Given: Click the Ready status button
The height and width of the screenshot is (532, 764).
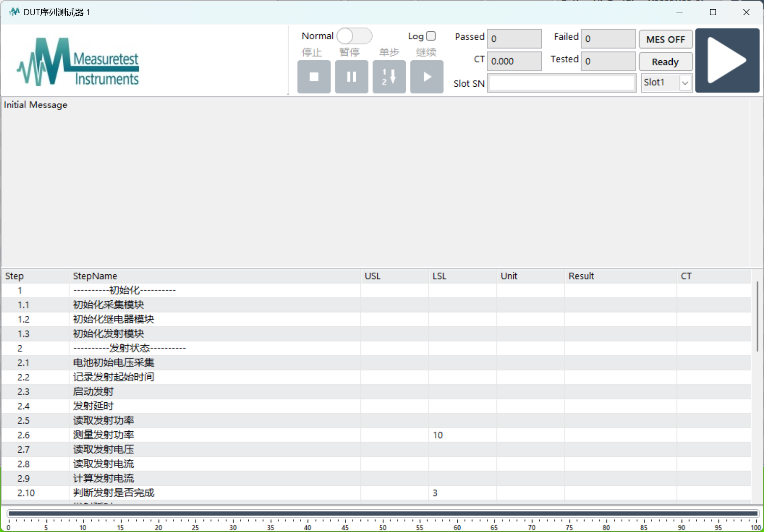Looking at the screenshot, I should pos(665,62).
